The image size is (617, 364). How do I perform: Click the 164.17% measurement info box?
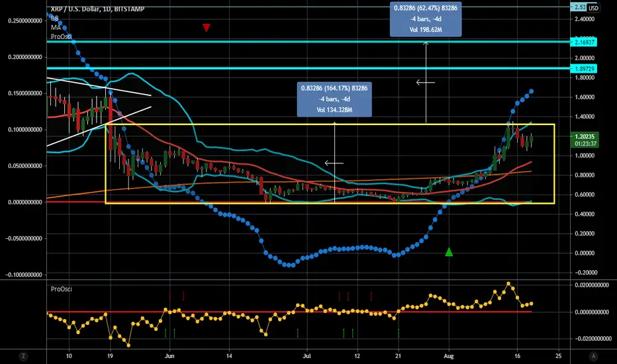334,99
